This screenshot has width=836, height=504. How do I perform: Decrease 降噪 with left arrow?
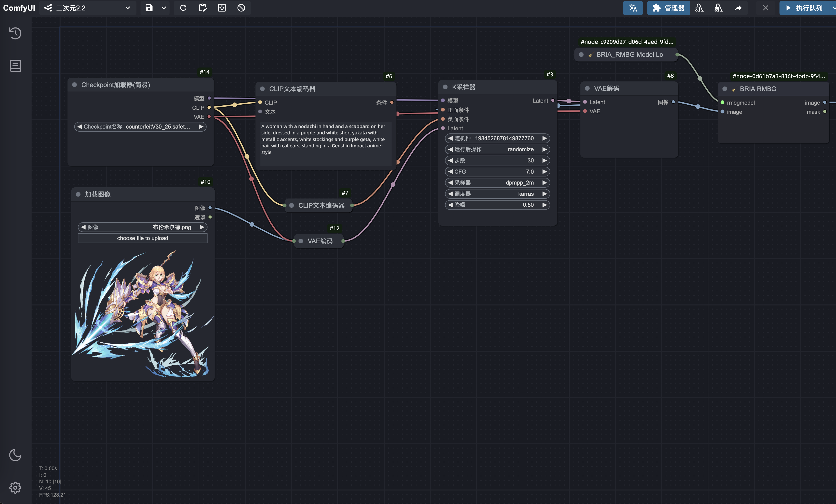pyautogui.click(x=450, y=205)
